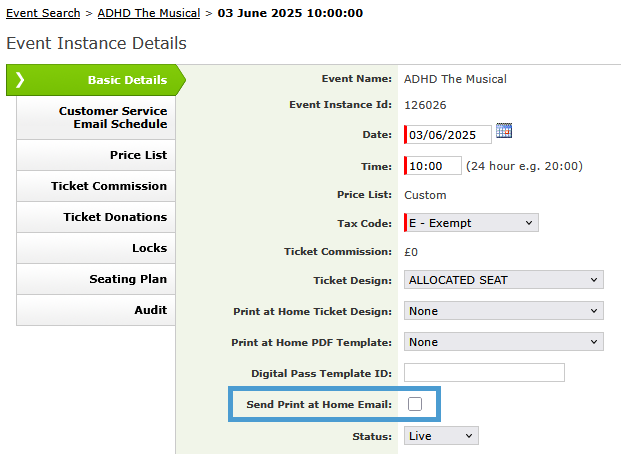Select the Basic Details tab
Viewport: 621px width, 454px height.
[126, 80]
